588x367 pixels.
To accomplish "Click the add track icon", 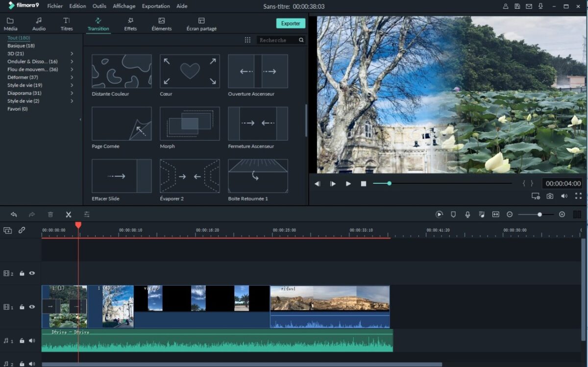I will pos(7,230).
